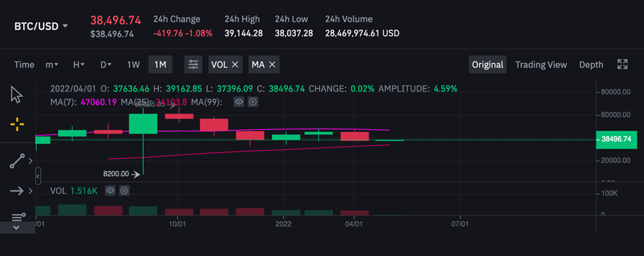Click the -419.76 -1.08% change value

pos(183,34)
